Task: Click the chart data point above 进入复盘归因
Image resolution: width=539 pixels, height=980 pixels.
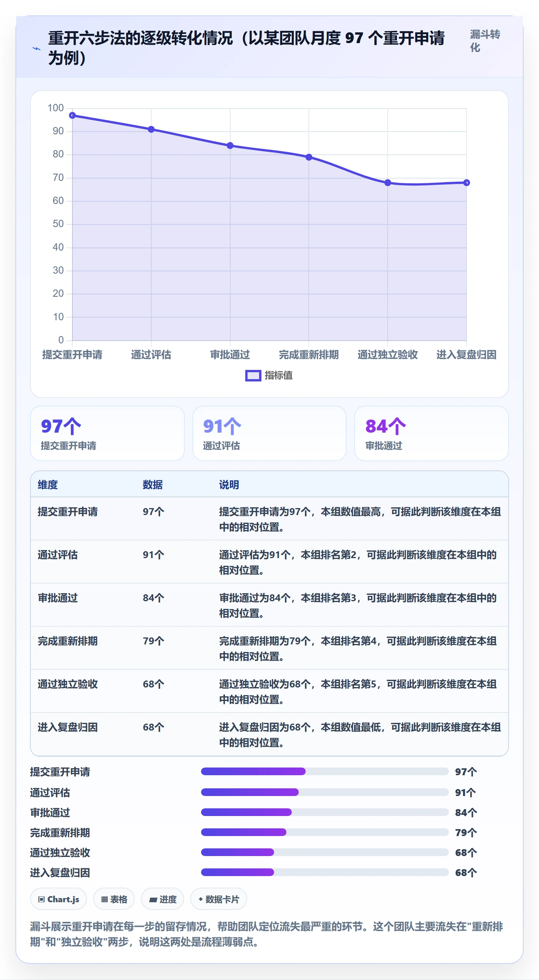Action: click(x=467, y=182)
